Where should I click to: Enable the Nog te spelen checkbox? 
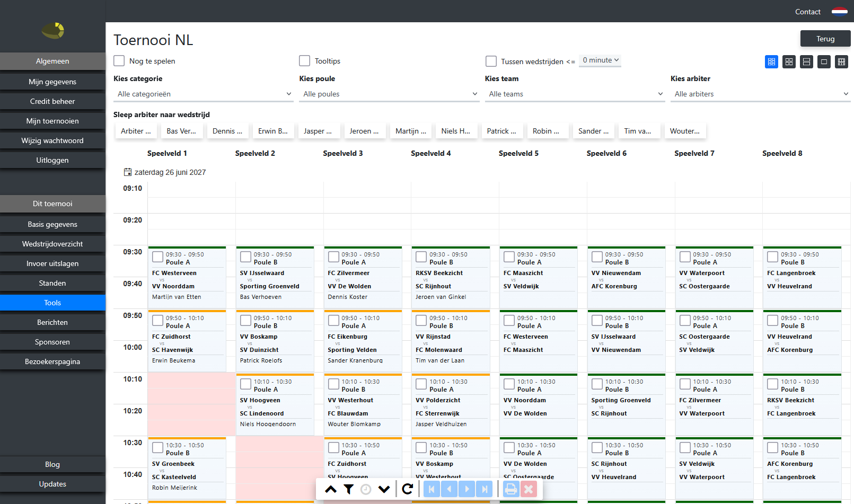(x=119, y=61)
